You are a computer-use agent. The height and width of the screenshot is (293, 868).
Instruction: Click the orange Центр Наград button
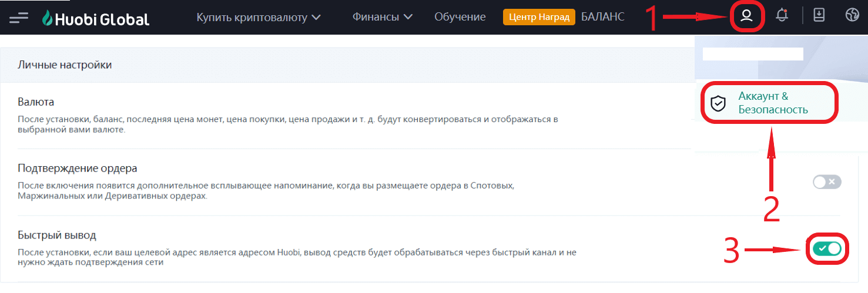[538, 17]
